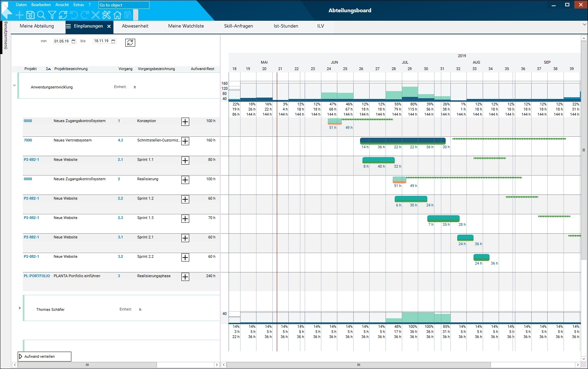588x369 pixels.
Task: Open the tab overflow chevron at right
Action: pos(584,24)
